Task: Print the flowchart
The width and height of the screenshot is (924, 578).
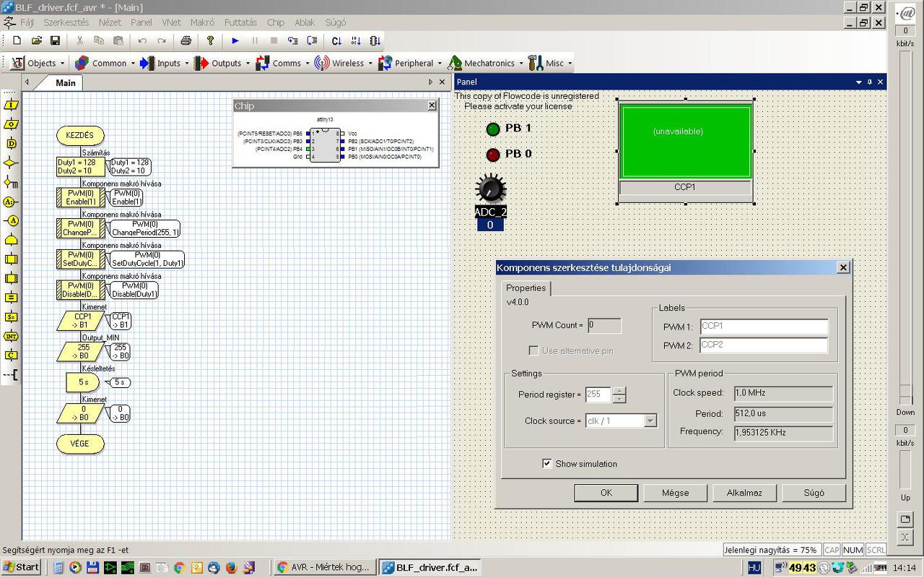Action: point(186,41)
